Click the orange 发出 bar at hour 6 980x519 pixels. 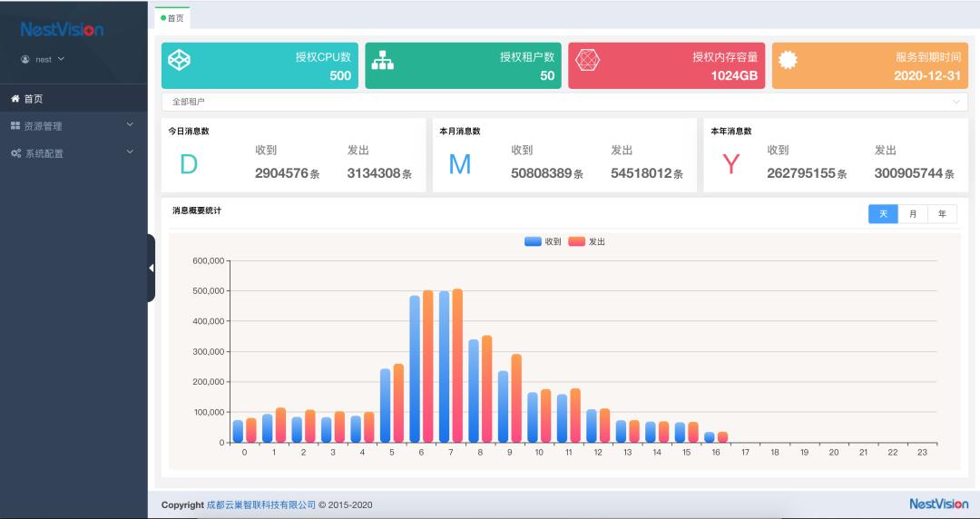tap(428, 367)
